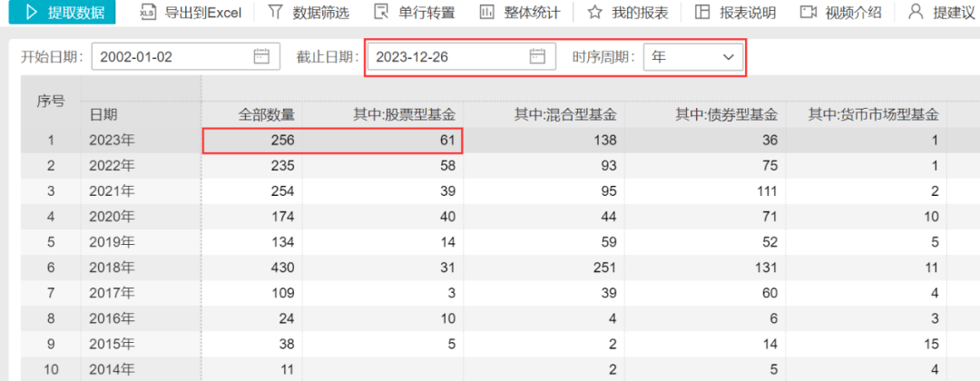The height and width of the screenshot is (381, 980).
Task: Open the 数据筛选 funnel filter icon
Action: 275,12
